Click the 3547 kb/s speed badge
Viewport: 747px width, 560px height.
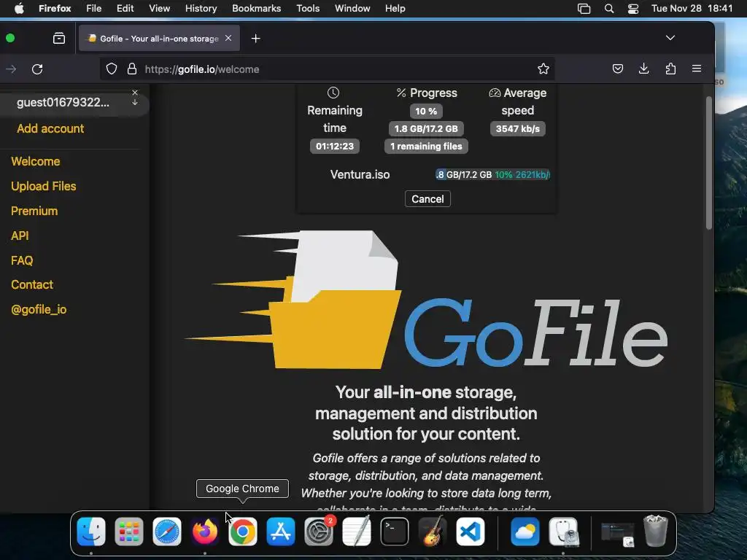point(517,128)
